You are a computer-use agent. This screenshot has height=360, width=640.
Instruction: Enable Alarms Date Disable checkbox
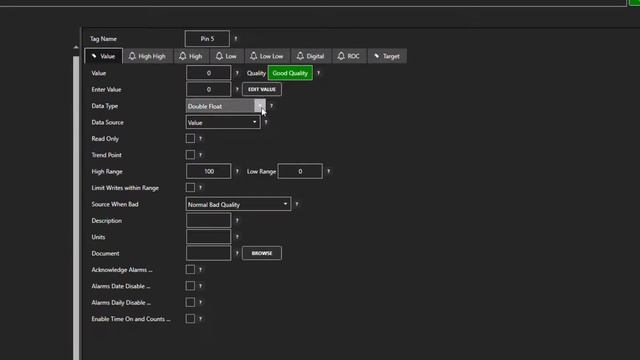[190, 286]
